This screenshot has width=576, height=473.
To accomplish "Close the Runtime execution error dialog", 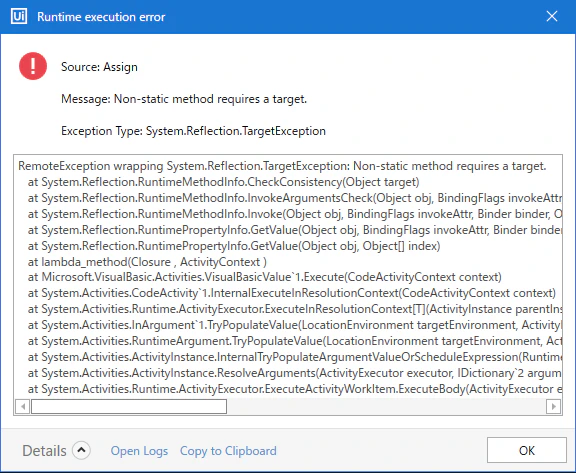I will pos(552,17).
